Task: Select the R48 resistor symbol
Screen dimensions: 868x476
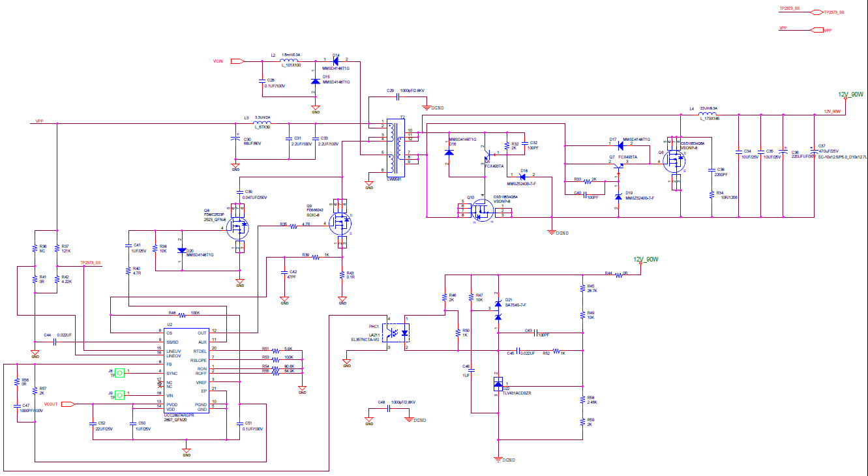Action: [x=183, y=314]
